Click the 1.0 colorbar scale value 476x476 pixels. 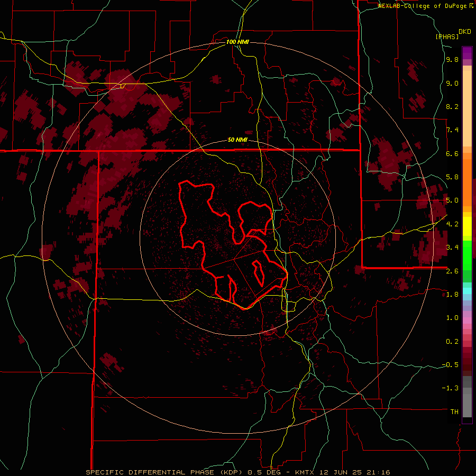coord(452,318)
